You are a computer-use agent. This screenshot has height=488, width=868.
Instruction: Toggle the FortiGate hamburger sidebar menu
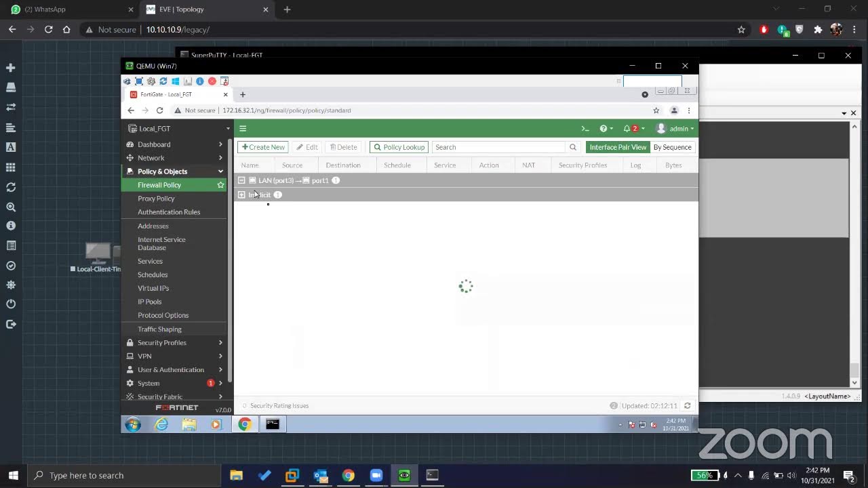pos(243,129)
